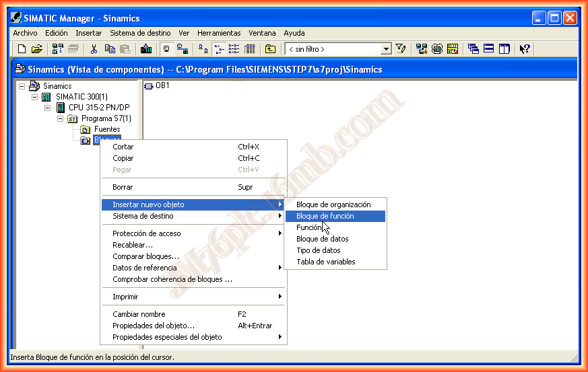Click the OB1 block icon

point(149,86)
